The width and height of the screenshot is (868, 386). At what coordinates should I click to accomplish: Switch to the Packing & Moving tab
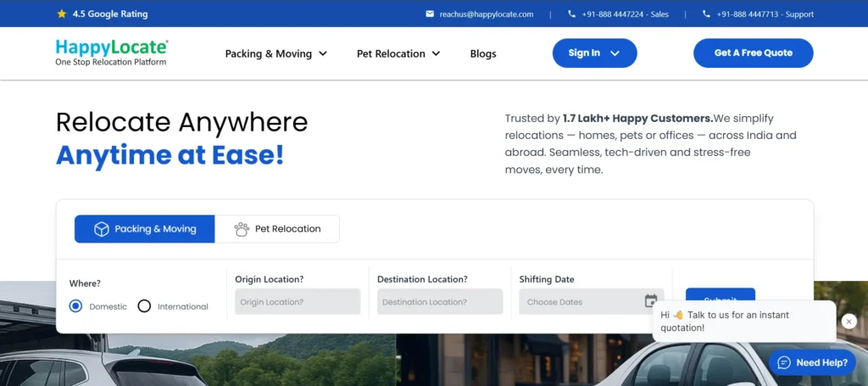[x=144, y=229]
